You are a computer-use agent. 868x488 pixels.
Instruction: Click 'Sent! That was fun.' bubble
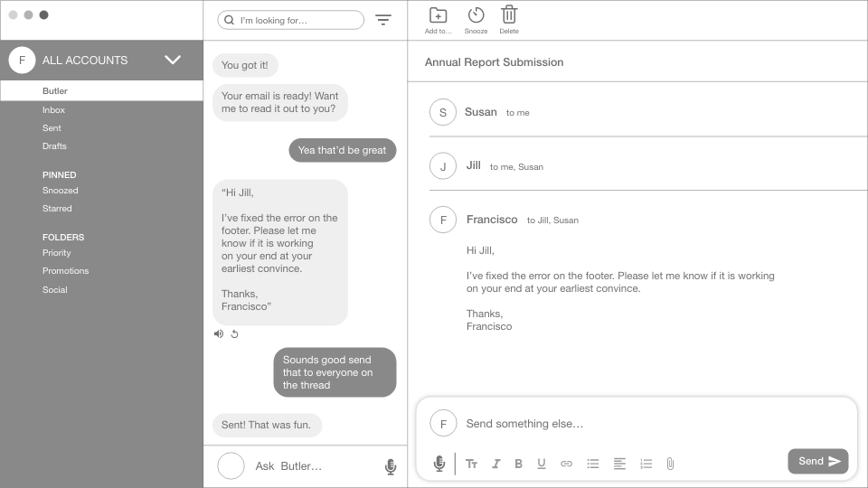tap(267, 425)
